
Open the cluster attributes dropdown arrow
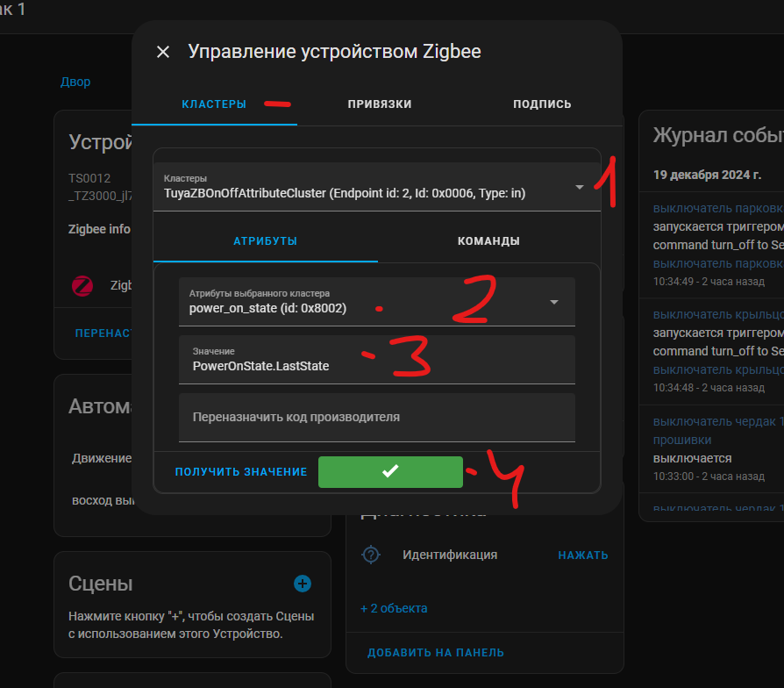[554, 302]
